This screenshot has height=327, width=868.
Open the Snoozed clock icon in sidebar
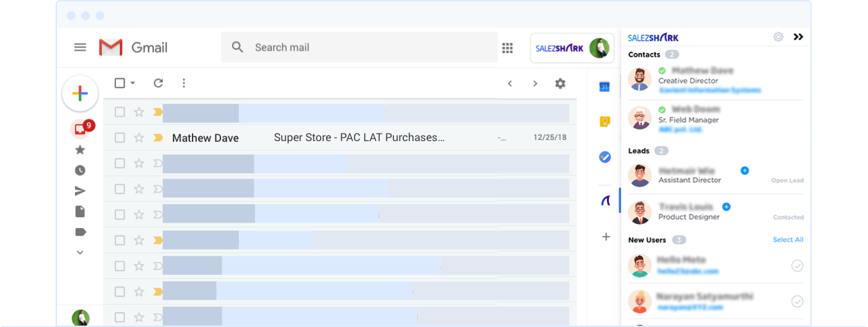pos(80,170)
